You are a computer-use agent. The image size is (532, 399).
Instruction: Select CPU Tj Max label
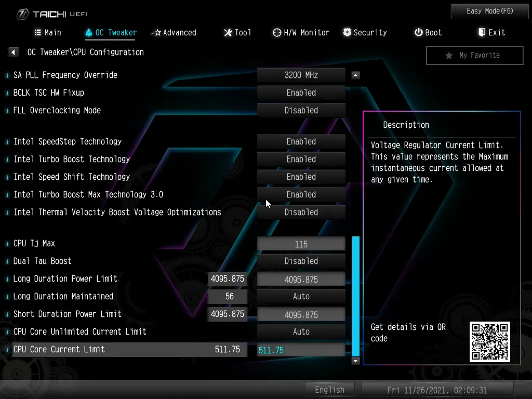(34, 243)
